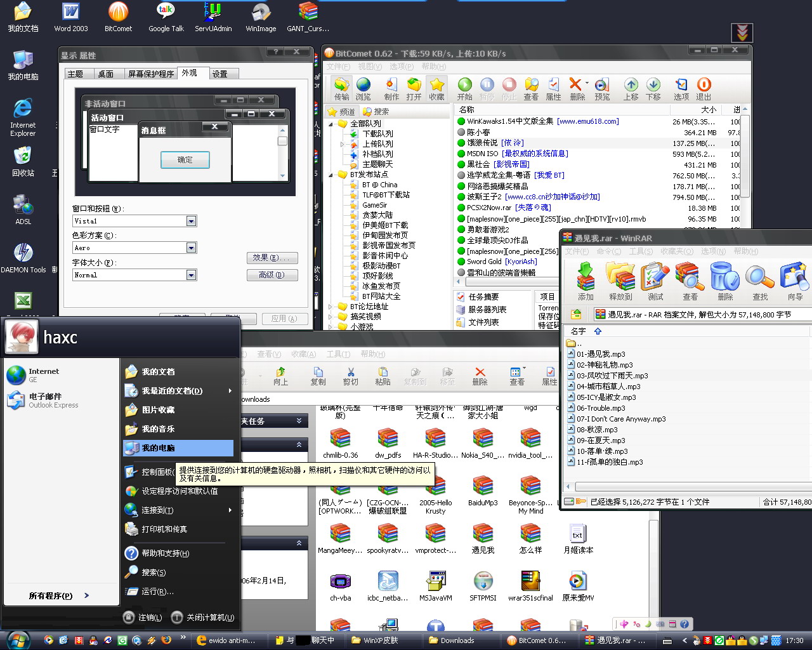
Task: Open dropdown arrow beside BitComet 删除
Action: point(587,84)
